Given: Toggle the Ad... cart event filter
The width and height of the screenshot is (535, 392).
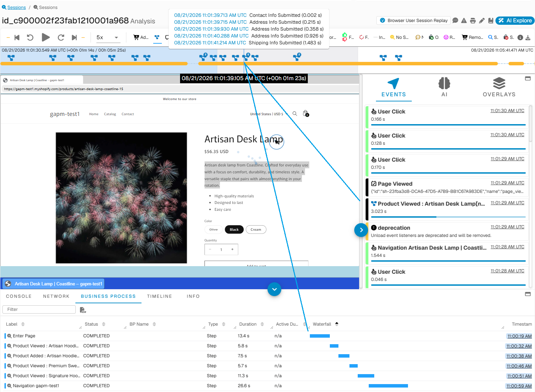Looking at the screenshot, I should (x=141, y=37).
